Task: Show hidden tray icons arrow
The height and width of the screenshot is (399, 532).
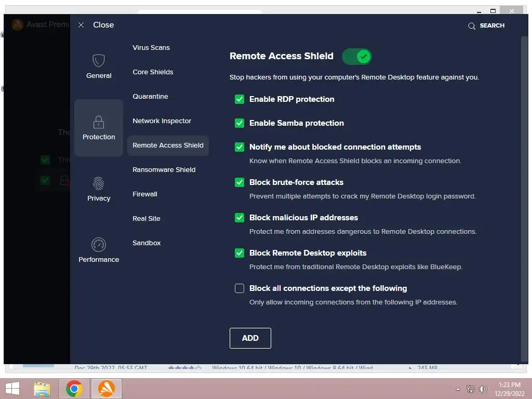Action: tap(458, 389)
